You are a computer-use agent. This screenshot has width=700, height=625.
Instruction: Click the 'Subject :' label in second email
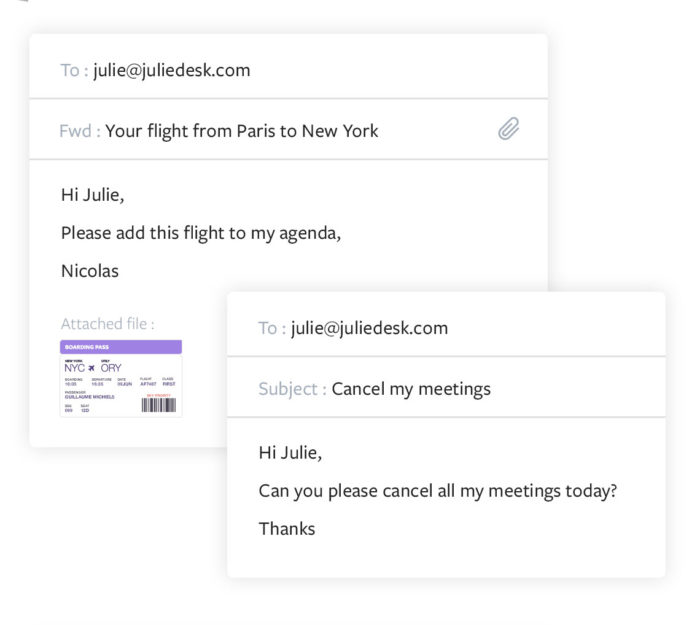tap(292, 389)
